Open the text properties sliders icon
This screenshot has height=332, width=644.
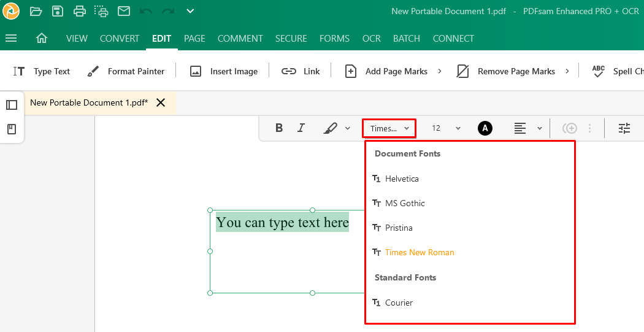pyautogui.click(x=624, y=128)
